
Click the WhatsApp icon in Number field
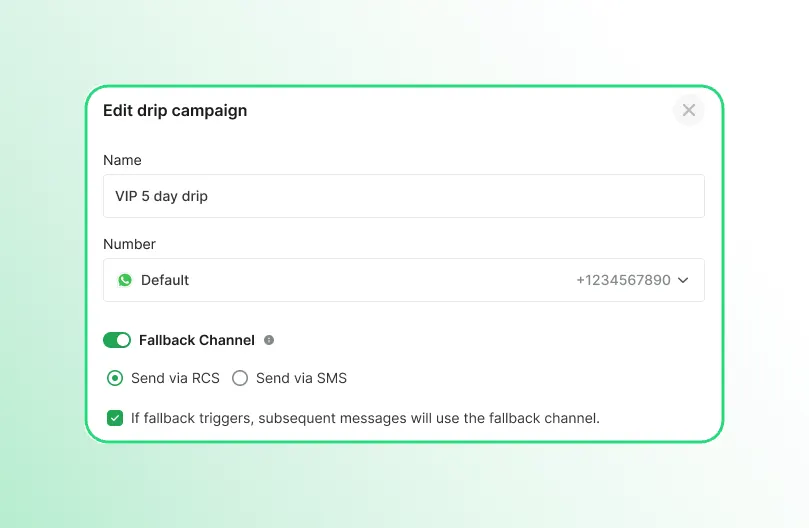coord(125,280)
